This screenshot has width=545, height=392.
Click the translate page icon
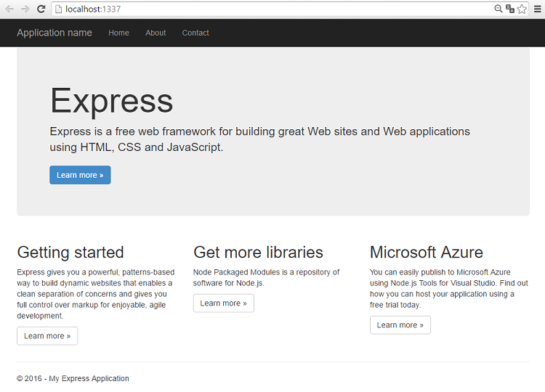coord(510,9)
